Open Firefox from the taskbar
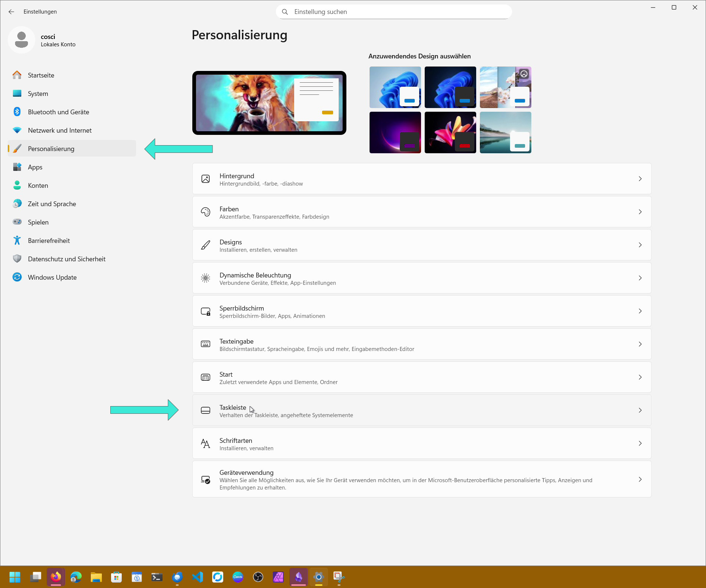Viewport: 706px width, 588px height. (56, 577)
